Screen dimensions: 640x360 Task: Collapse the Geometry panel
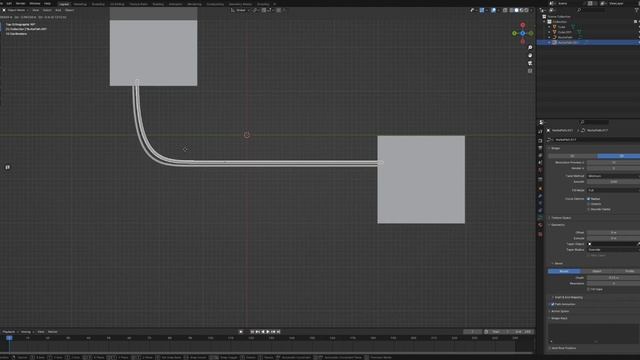tap(558, 225)
